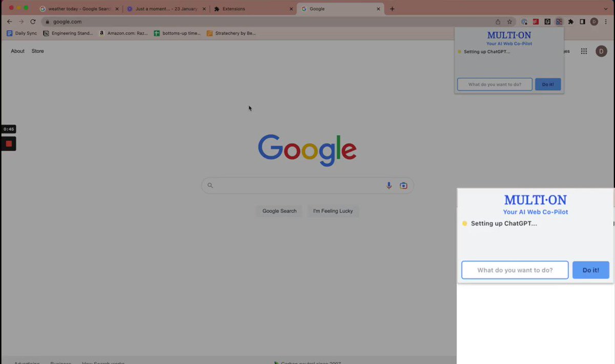Click the Store link on the Google page
This screenshot has width=615, height=364.
click(x=38, y=51)
